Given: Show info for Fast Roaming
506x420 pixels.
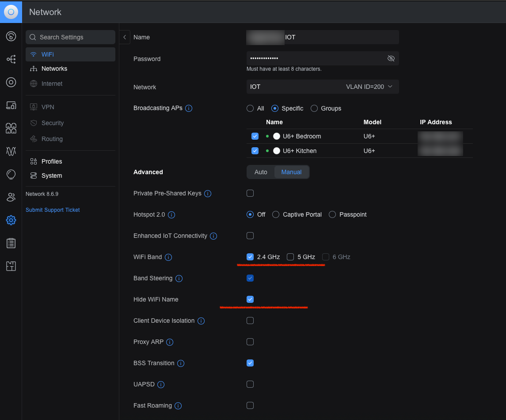Looking at the screenshot, I should (178, 406).
